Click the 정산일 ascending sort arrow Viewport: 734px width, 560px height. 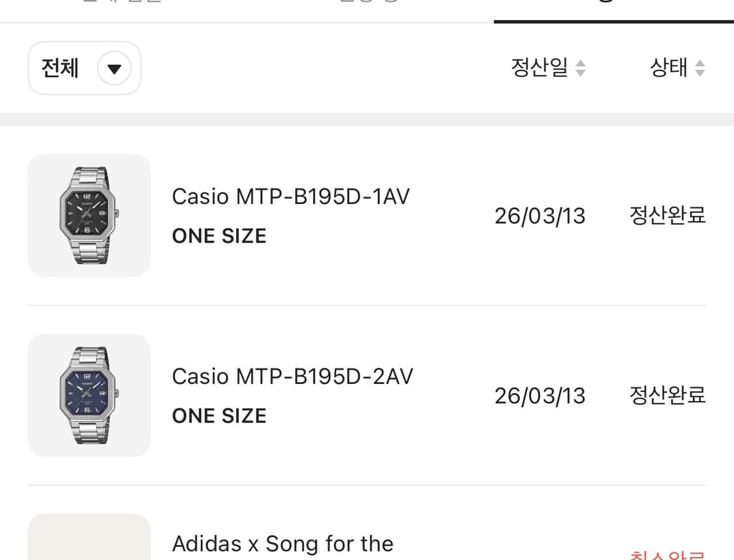tap(579, 63)
